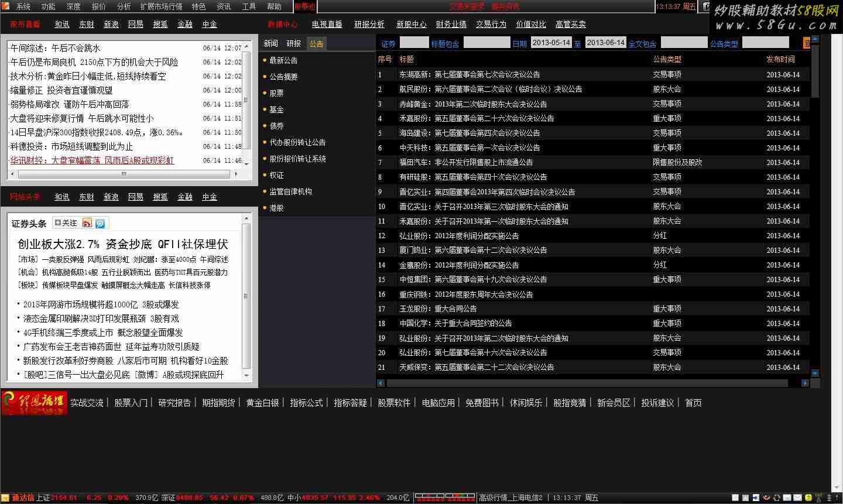
Task: Choose 和讯 source in 股市直播 row
Action: pos(62,25)
